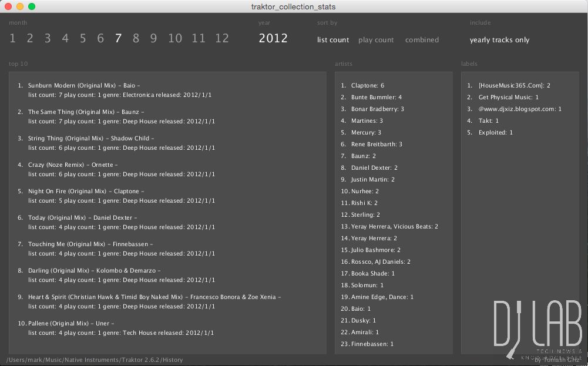The image size is (588, 366).
Task: Sort results by play count
Action: [376, 40]
